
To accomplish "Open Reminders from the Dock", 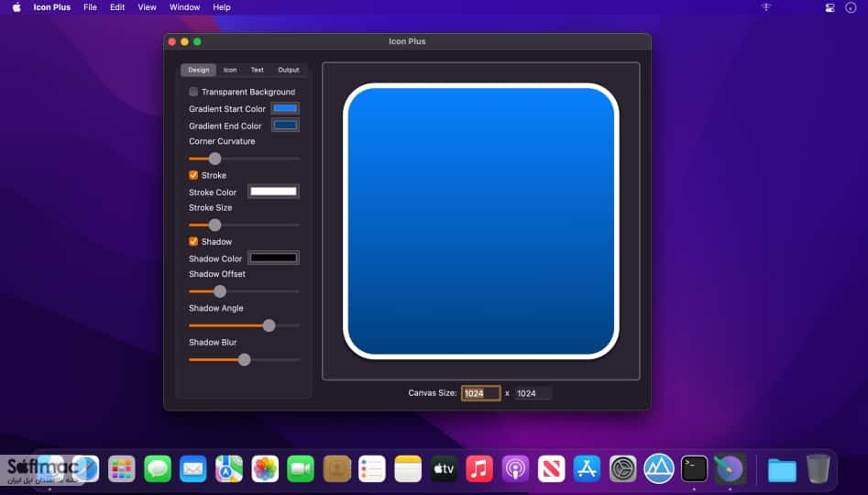I will [x=372, y=469].
